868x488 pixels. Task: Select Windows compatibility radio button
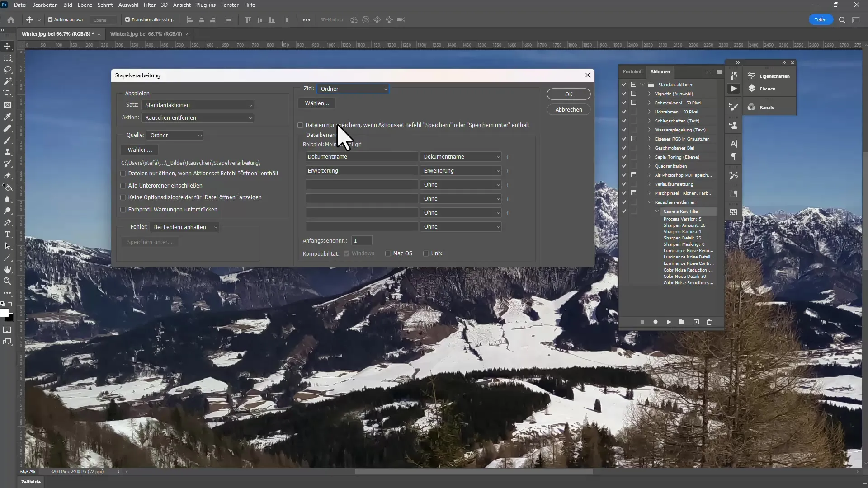pos(348,253)
